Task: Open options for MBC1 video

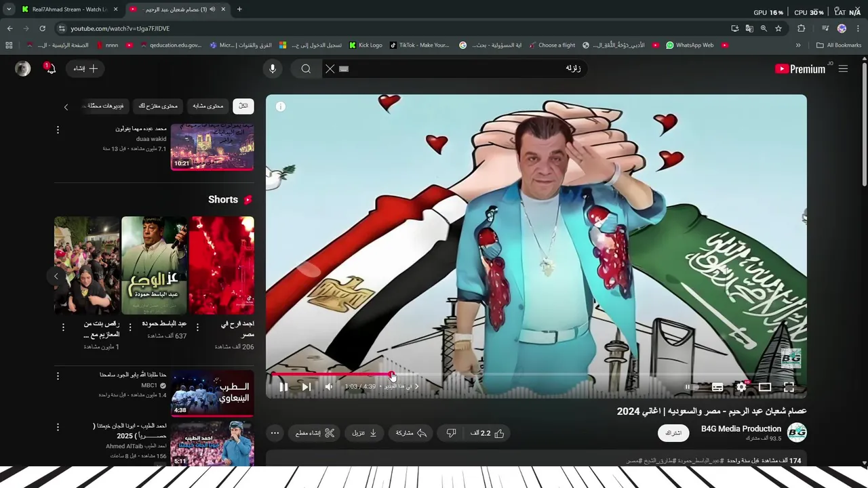Action: click(x=58, y=375)
